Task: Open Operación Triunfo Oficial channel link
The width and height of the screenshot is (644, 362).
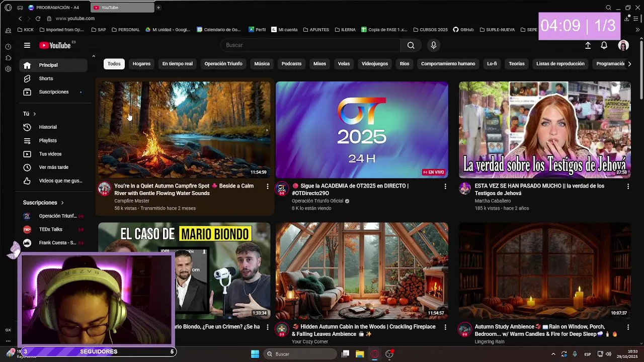Action: pyautogui.click(x=317, y=201)
